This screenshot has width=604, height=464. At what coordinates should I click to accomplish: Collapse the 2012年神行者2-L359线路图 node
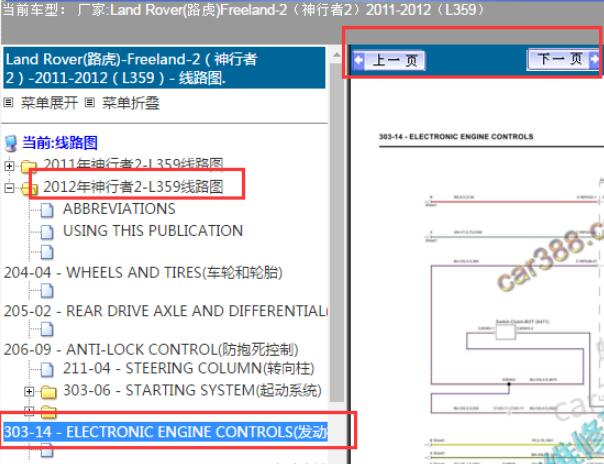pos(9,188)
